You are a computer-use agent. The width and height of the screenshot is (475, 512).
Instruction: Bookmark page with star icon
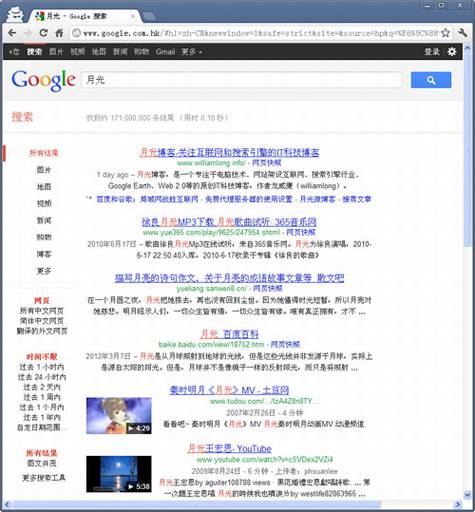[x=445, y=33]
